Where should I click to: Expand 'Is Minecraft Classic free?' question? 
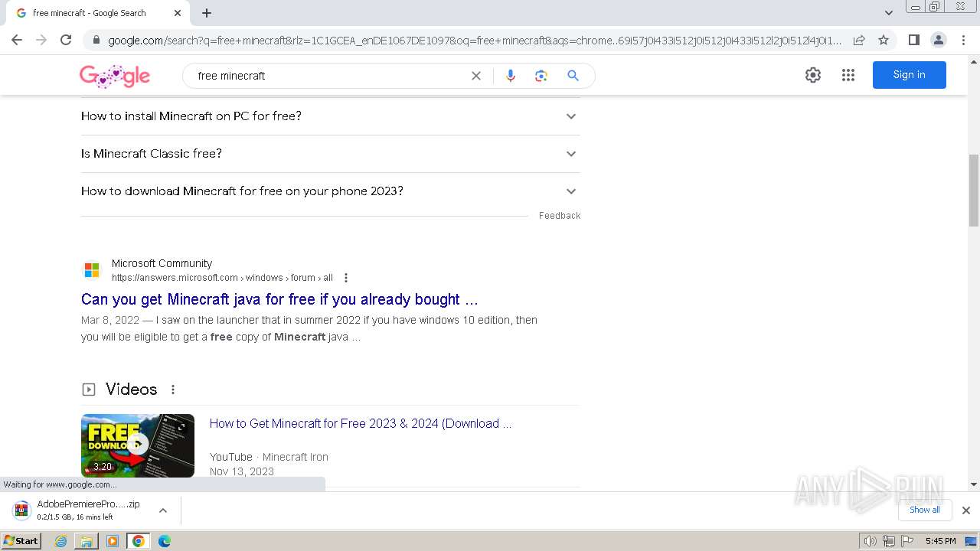coord(331,154)
